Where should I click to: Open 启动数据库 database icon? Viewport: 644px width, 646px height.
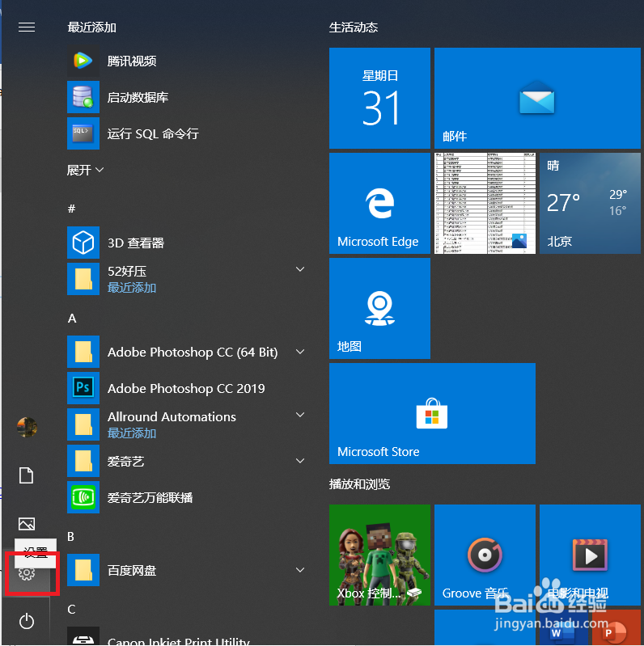(83, 97)
